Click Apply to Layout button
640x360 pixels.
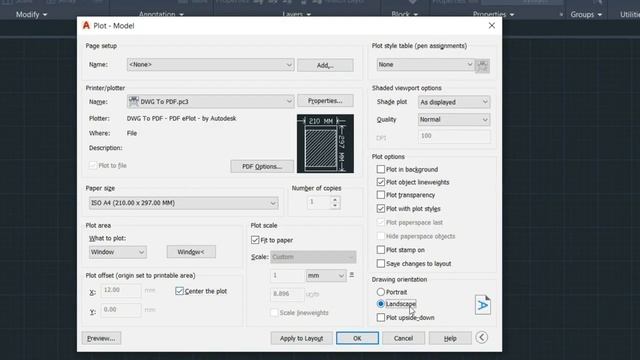click(x=302, y=338)
